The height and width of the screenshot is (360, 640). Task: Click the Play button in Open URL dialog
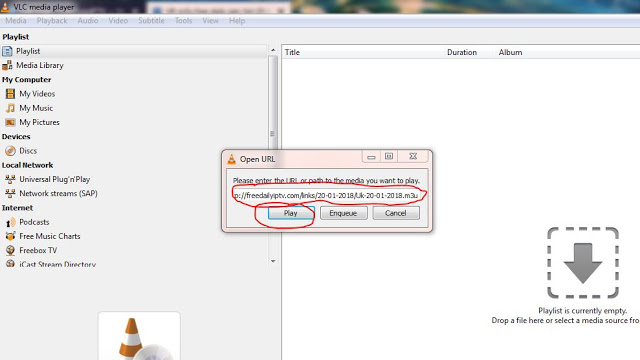point(291,213)
